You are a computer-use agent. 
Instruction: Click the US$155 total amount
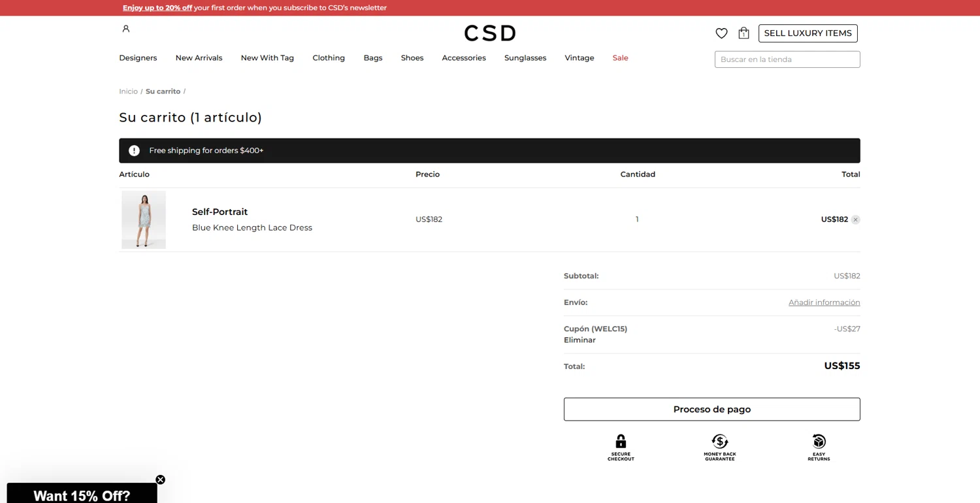point(842,366)
